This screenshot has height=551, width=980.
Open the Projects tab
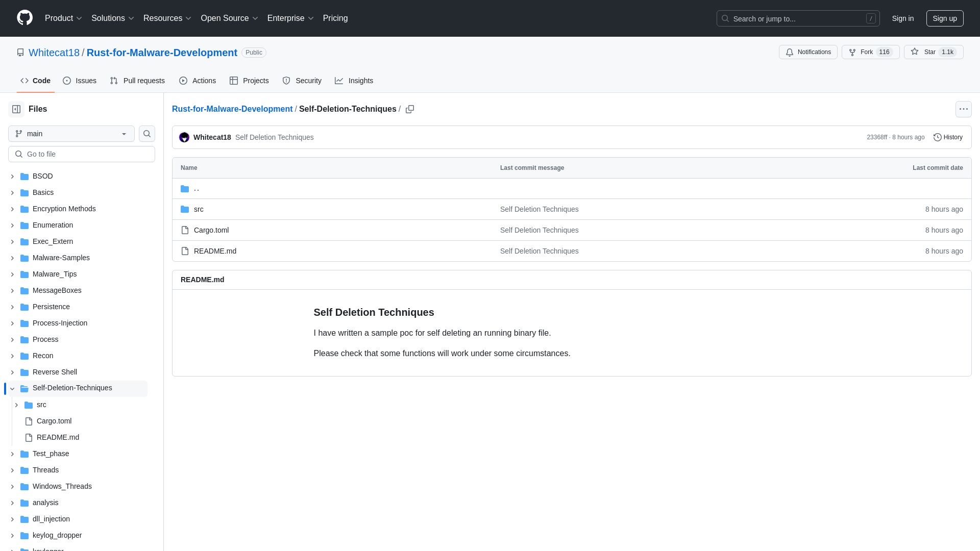point(249,81)
